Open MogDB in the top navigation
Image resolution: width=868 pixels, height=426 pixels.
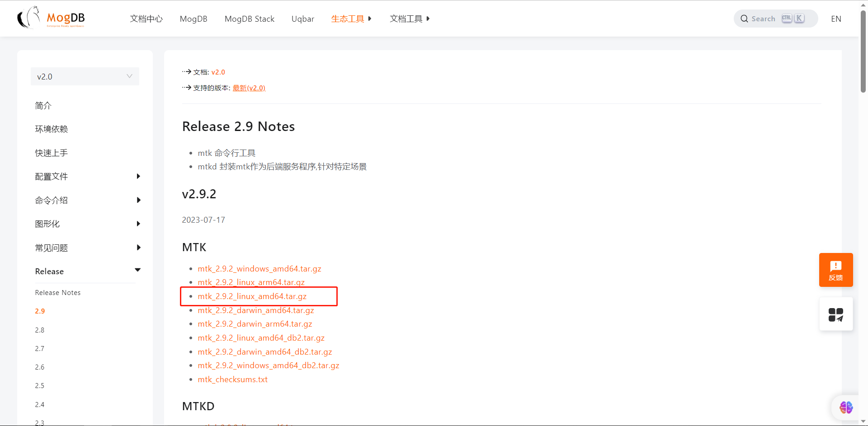pos(193,19)
